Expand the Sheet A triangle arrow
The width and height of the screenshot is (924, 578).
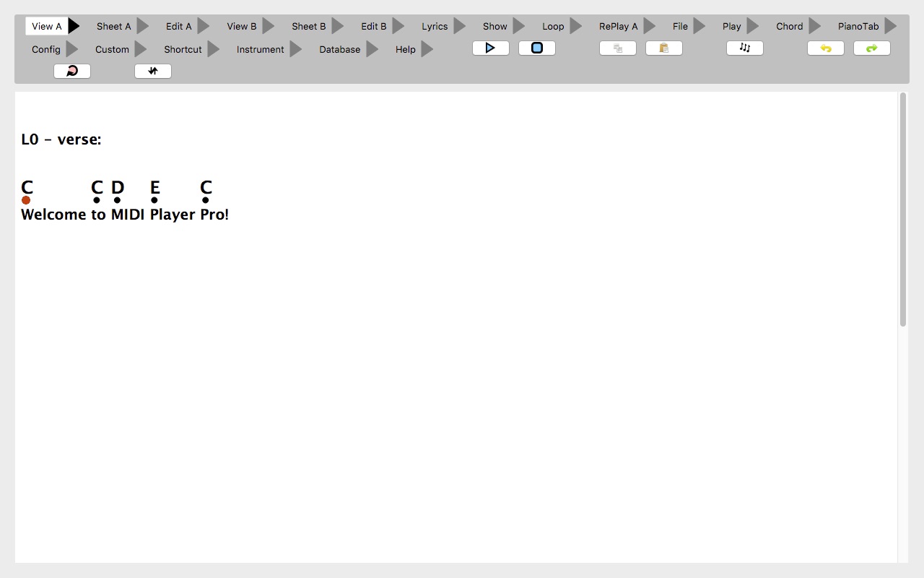pyautogui.click(x=143, y=26)
